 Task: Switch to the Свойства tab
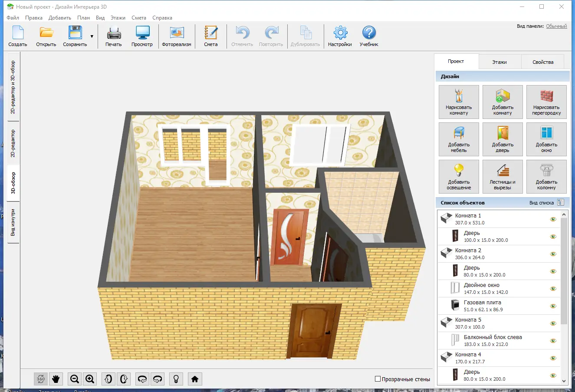point(542,62)
